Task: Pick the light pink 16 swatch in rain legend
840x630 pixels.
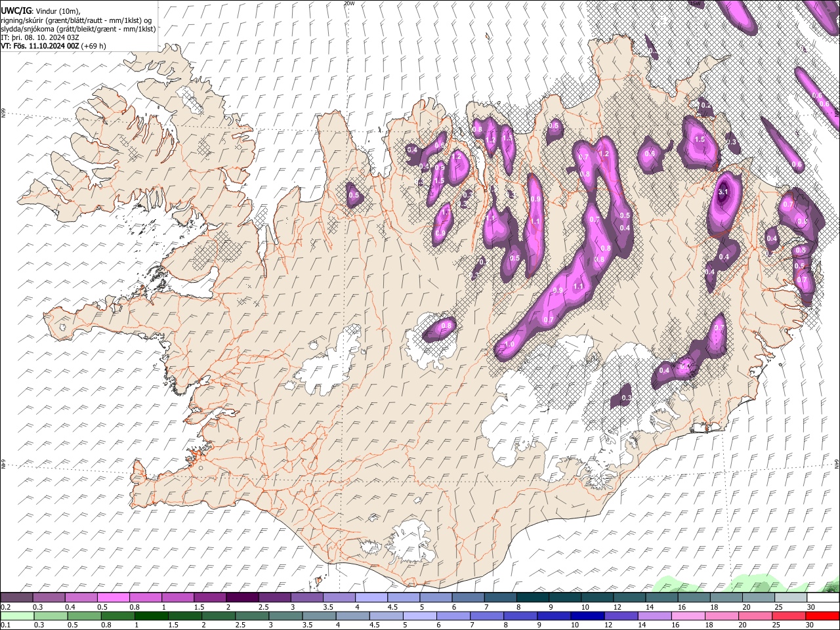Action: (x=687, y=616)
